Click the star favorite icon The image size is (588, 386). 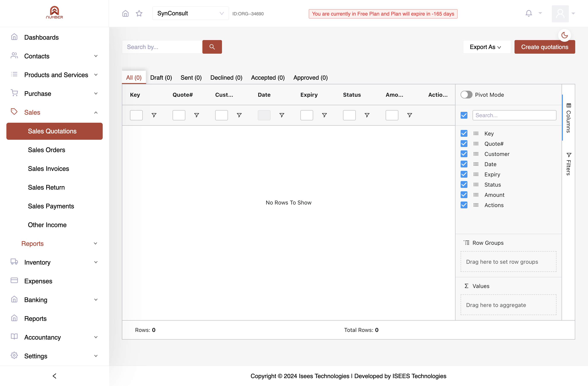coord(139,13)
